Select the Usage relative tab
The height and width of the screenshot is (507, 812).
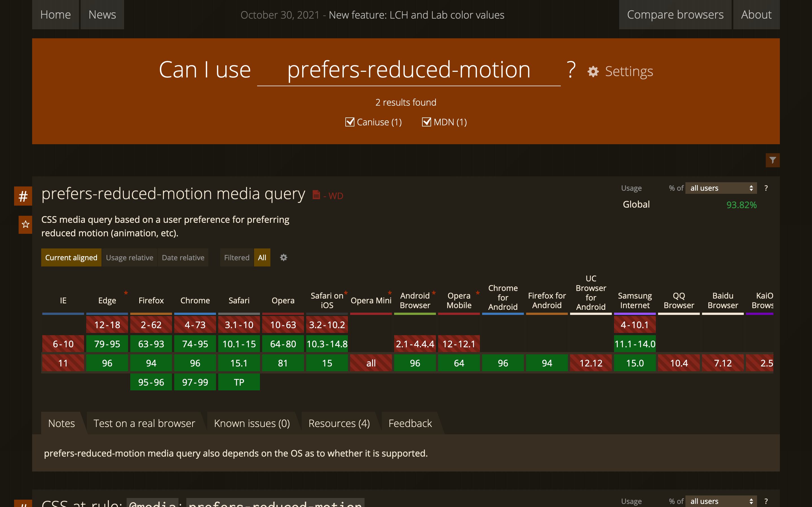(x=130, y=258)
